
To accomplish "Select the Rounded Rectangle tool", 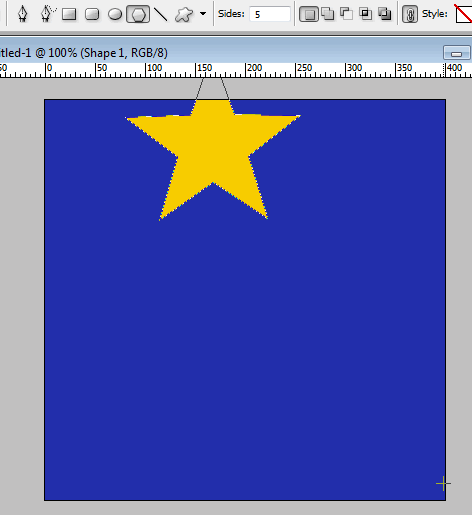I will [92, 14].
